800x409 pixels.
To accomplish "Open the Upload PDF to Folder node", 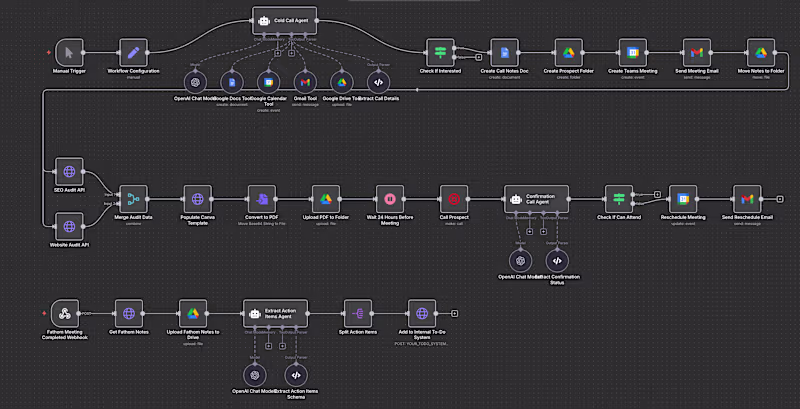I will click(x=326, y=199).
